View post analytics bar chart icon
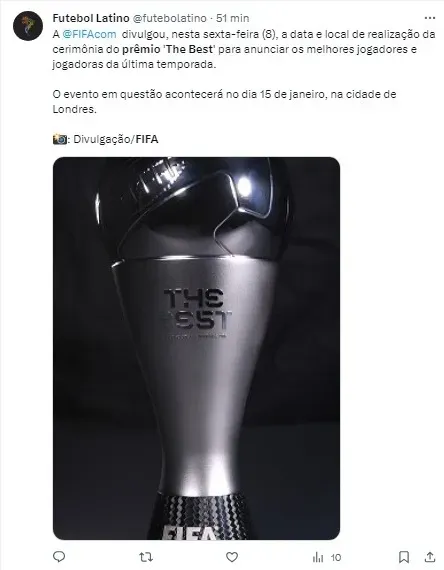Screen dimensions: 444x570 318,557
